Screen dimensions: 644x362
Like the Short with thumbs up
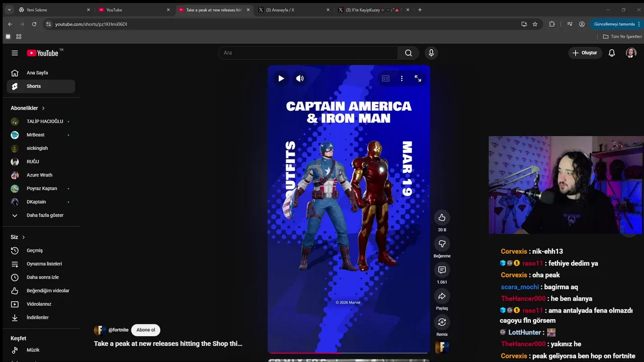[442, 217]
